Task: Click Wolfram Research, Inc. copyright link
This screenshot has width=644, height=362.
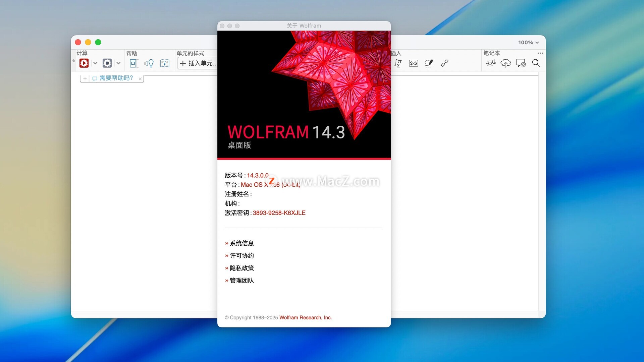Action: 306,317
